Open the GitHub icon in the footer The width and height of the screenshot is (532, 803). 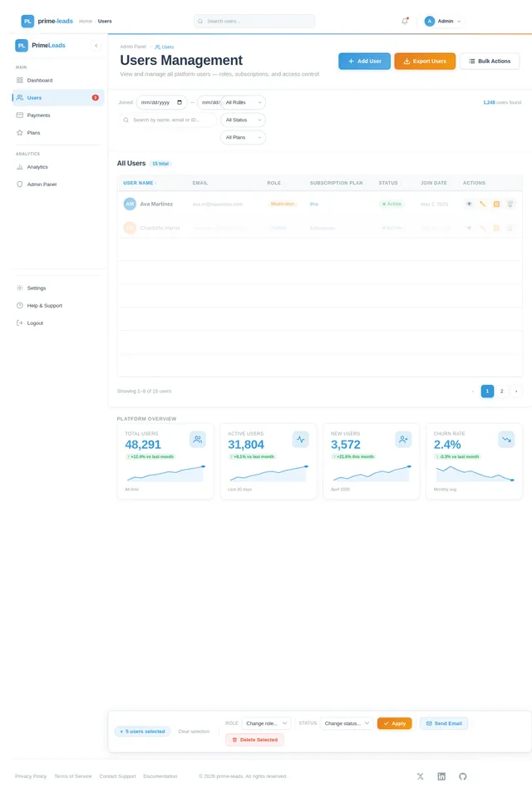point(463,776)
